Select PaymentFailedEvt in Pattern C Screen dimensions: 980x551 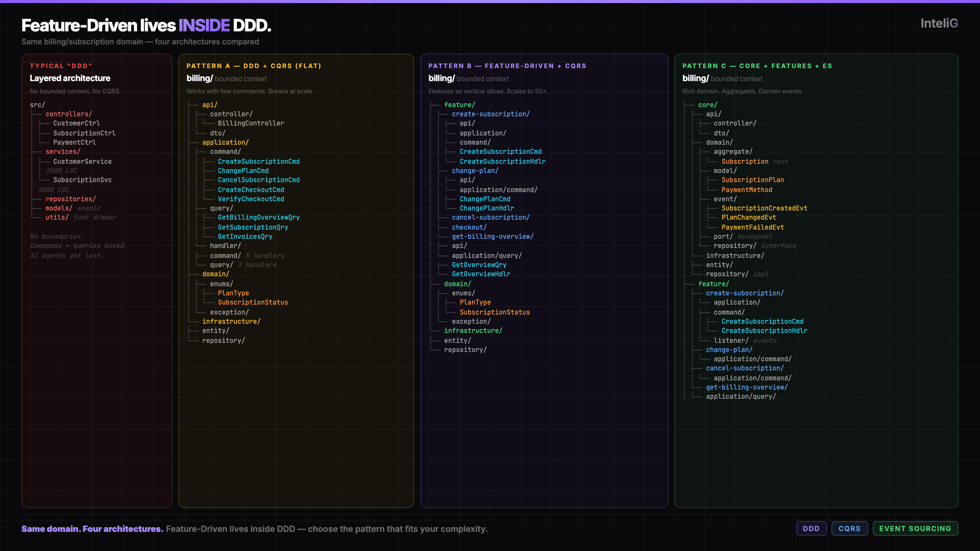pyautogui.click(x=753, y=227)
